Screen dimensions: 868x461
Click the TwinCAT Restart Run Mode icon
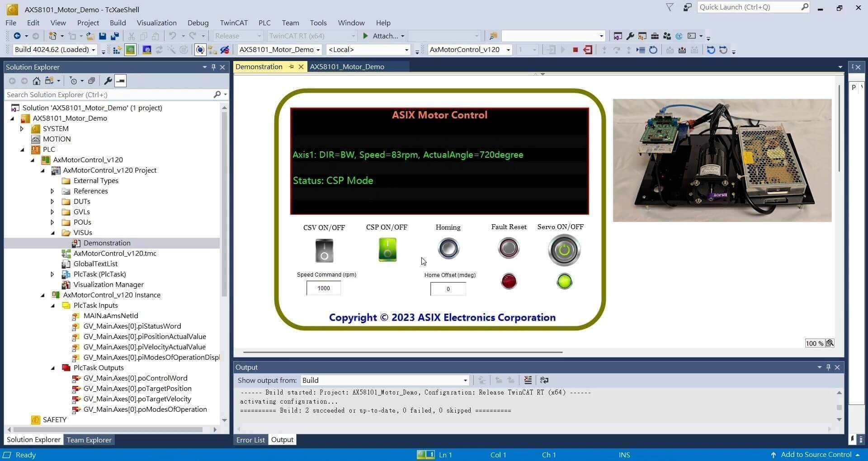click(130, 50)
